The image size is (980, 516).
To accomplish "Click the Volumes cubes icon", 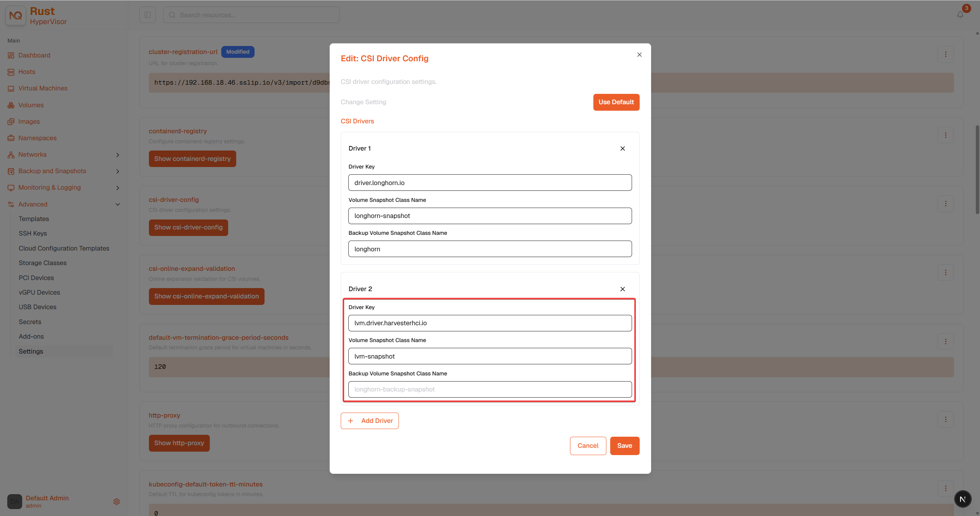I will [11, 105].
